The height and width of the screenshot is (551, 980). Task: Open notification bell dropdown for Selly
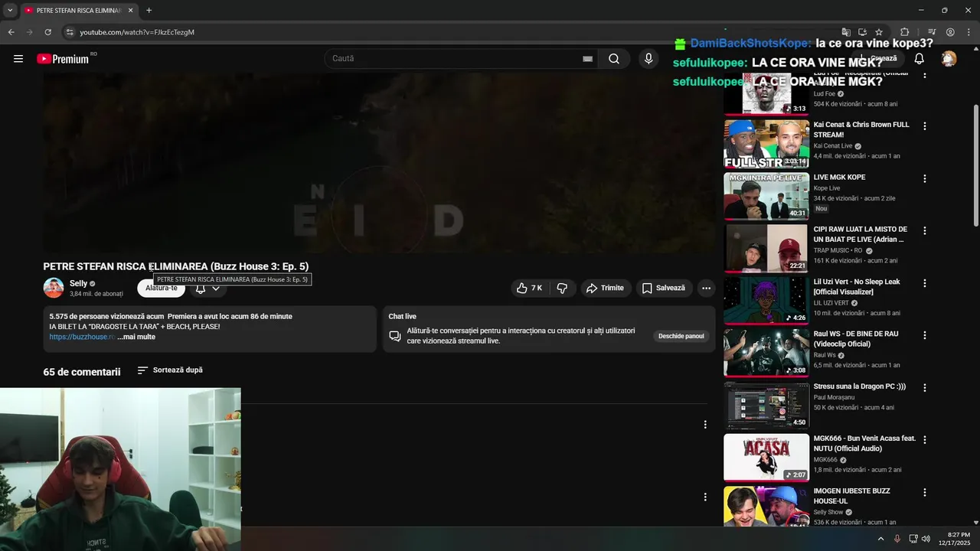point(207,288)
